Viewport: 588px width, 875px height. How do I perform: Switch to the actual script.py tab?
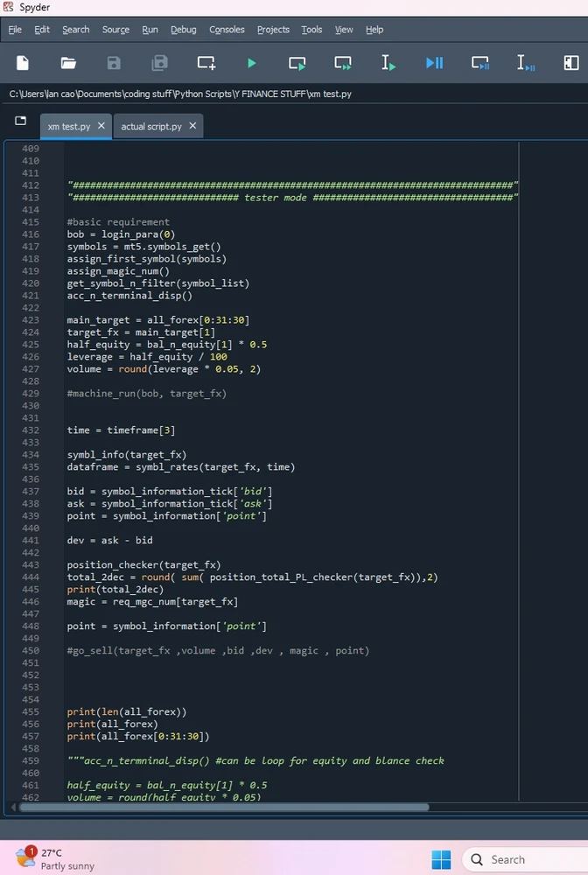(151, 126)
